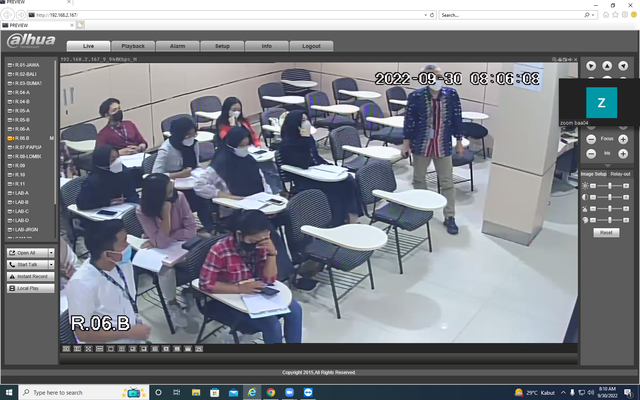Open the Playback tab
640x400 pixels.
click(133, 46)
